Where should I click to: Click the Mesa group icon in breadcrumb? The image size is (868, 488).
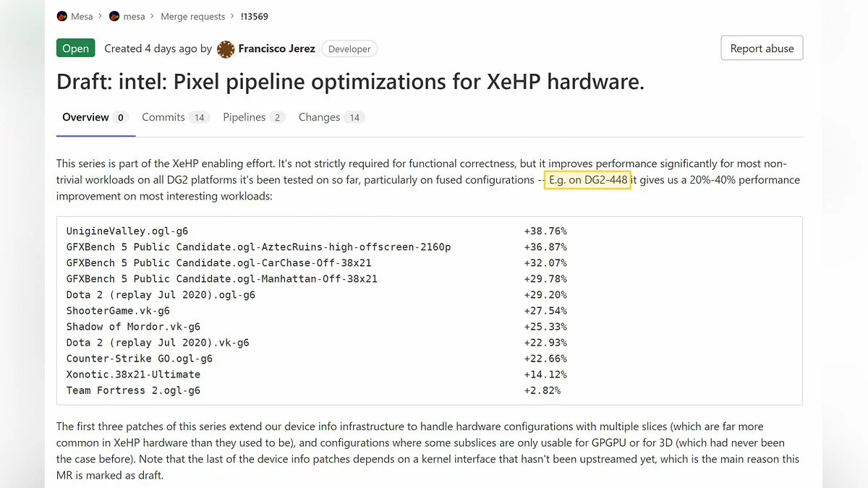pos(62,16)
